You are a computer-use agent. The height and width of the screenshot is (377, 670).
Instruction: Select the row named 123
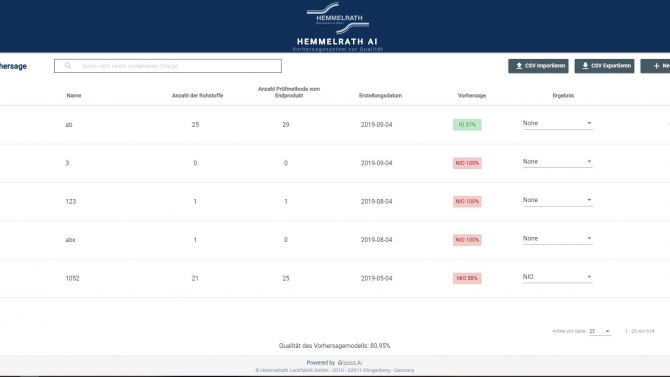pyautogui.click(x=335, y=201)
